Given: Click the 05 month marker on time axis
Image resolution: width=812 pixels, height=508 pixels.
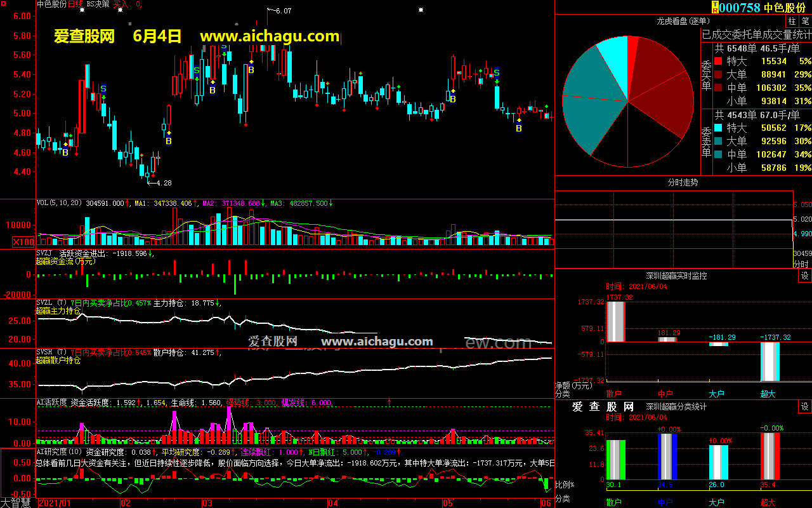Looking at the screenshot, I should (447, 503).
